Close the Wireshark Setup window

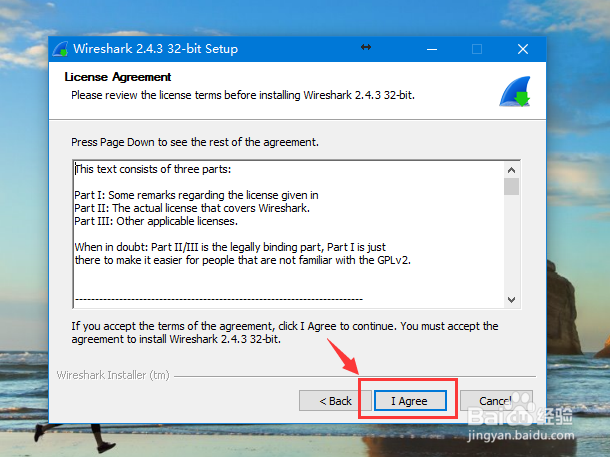(523, 49)
